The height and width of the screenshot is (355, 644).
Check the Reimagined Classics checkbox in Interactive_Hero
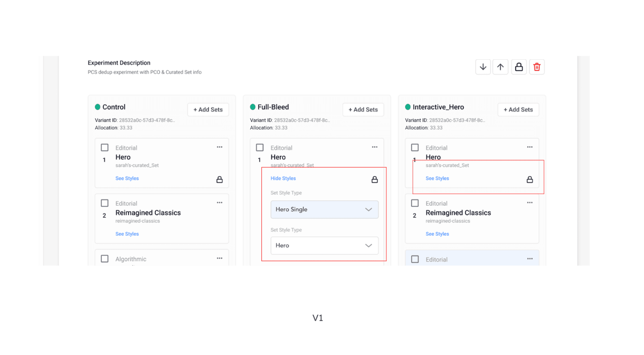pyautogui.click(x=415, y=203)
